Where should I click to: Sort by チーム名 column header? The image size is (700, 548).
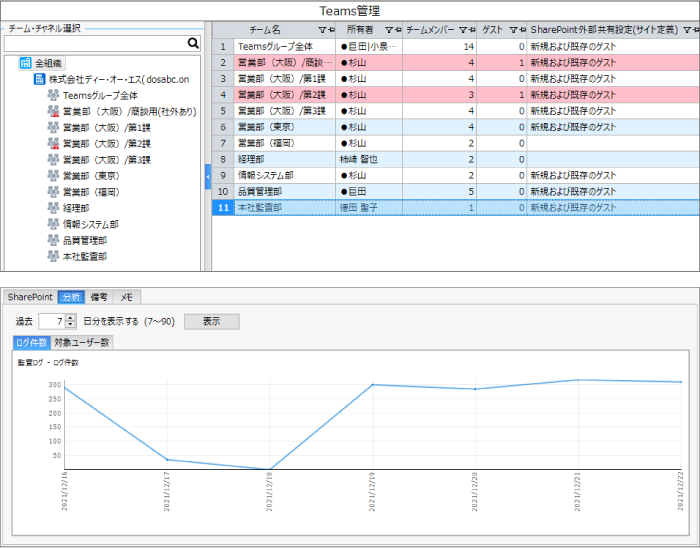point(265,30)
